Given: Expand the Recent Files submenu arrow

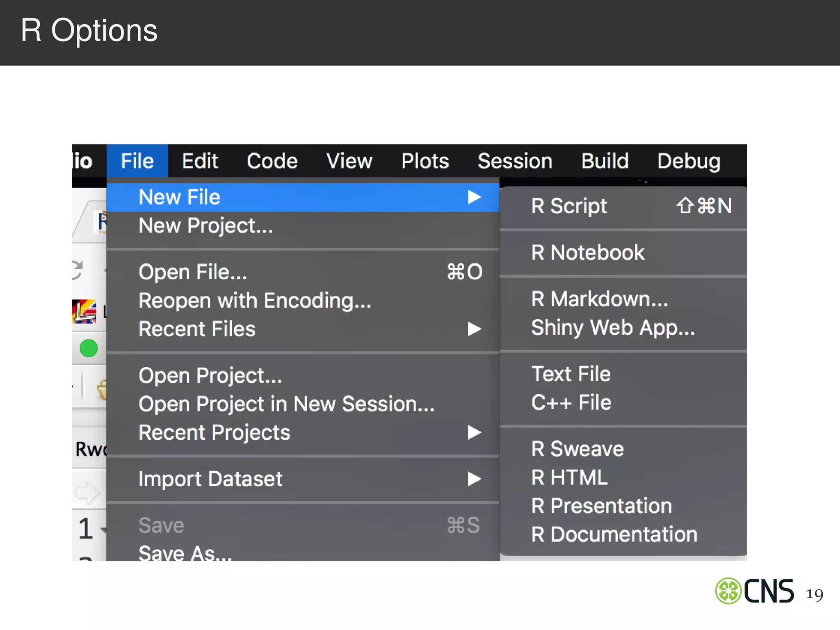Looking at the screenshot, I should click(x=474, y=329).
